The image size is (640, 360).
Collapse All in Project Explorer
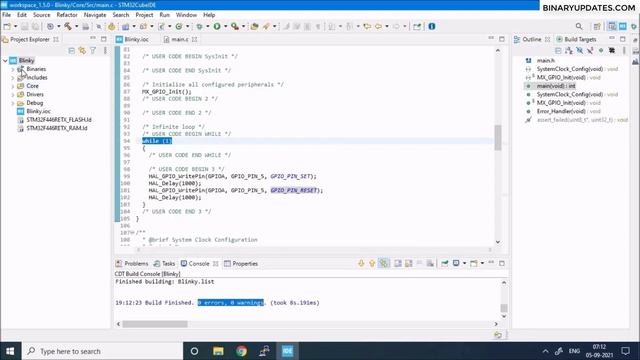click(x=71, y=51)
